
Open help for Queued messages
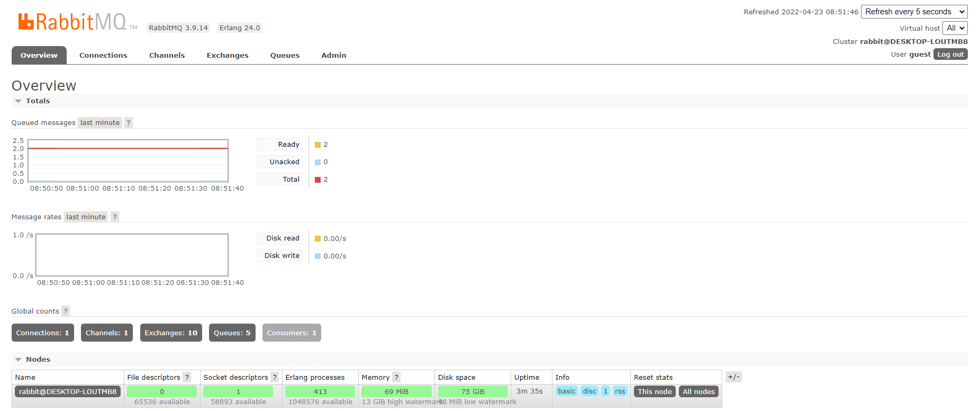pyautogui.click(x=129, y=122)
